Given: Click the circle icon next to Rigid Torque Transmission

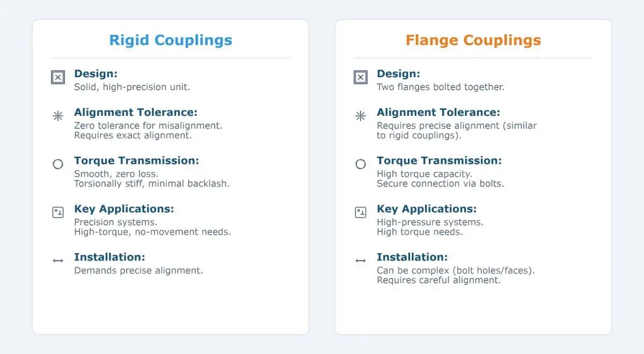Looking at the screenshot, I should tap(58, 164).
